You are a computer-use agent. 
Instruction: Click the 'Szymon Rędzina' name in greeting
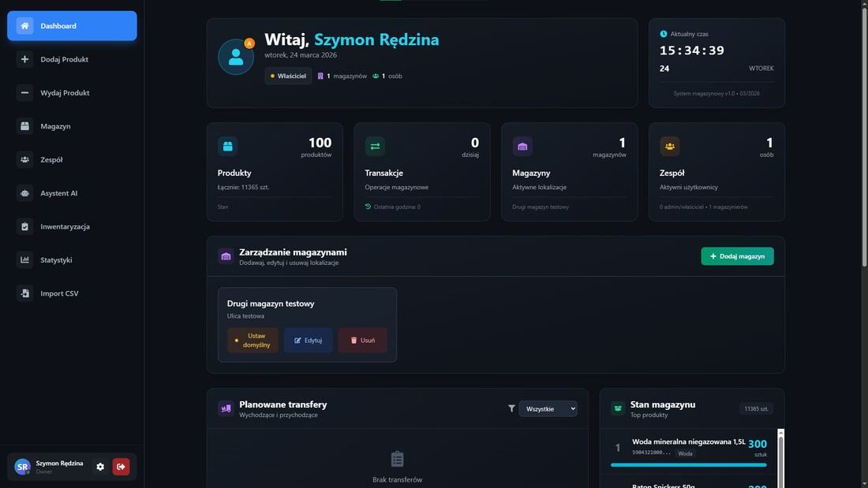click(376, 39)
